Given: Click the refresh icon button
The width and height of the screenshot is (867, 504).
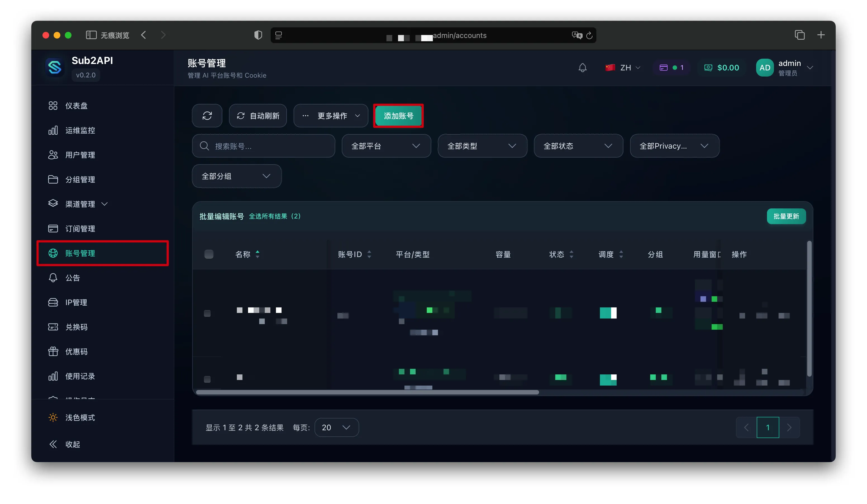Looking at the screenshot, I should coord(207,116).
